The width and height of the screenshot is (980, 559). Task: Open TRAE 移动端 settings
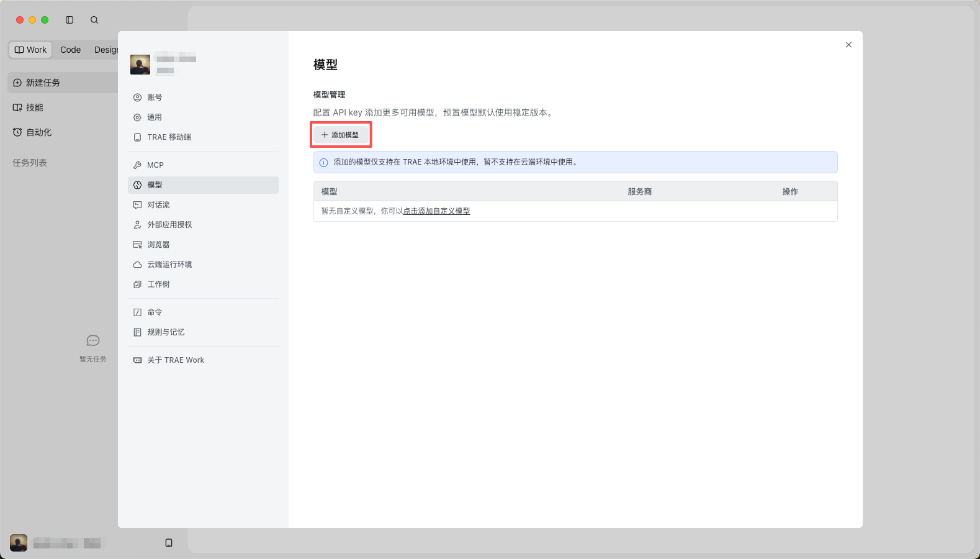[203, 137]
